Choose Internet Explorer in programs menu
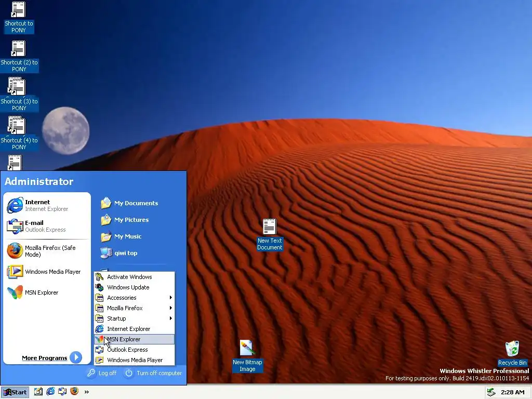Screen dimensions: 532x399 pyautogui.click(x=135, y=329)
